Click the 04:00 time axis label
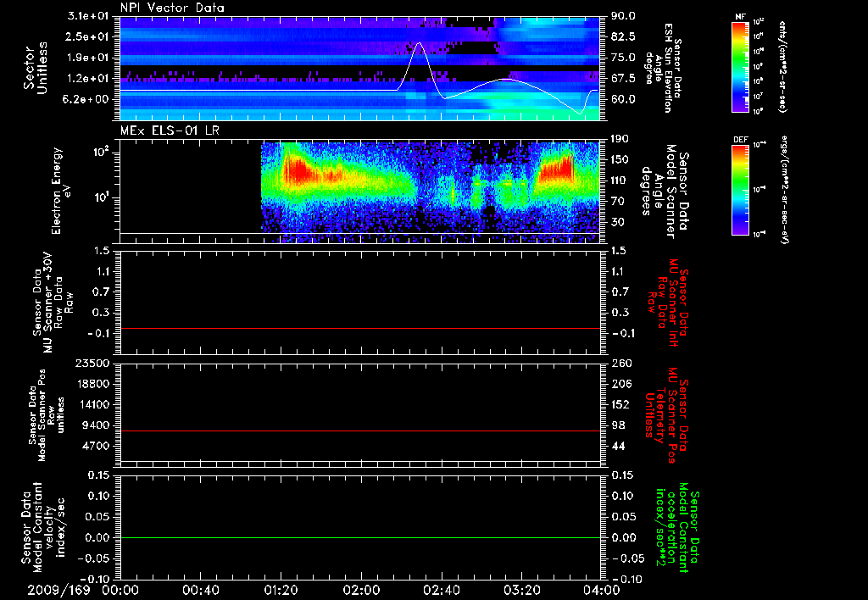This screenshot has height=600, width=868. coord(602,590)
